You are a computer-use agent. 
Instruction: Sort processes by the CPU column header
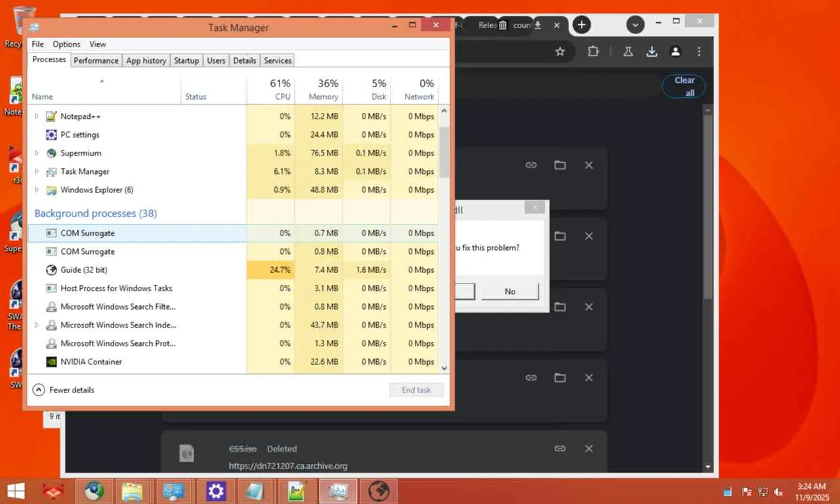click(x=270, y=89)
